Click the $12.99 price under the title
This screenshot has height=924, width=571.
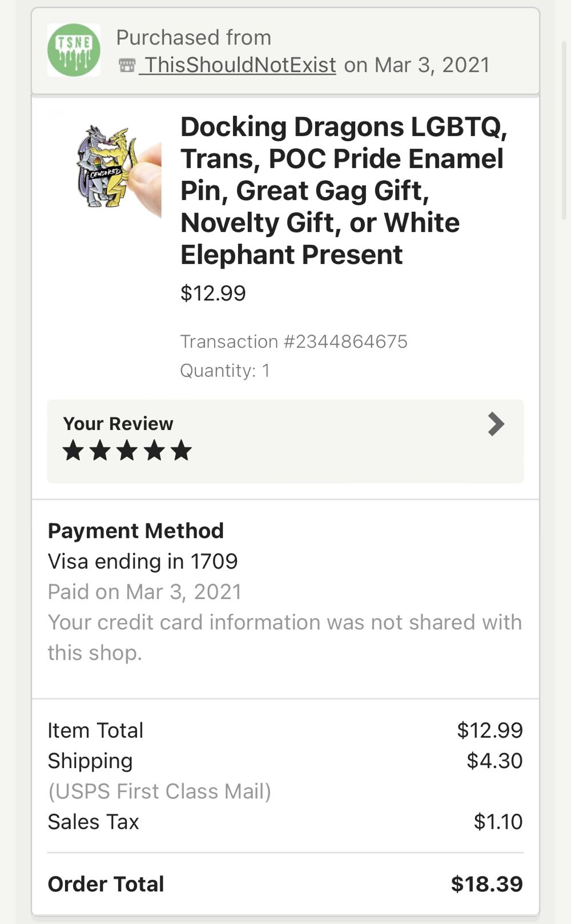[213, 293]
